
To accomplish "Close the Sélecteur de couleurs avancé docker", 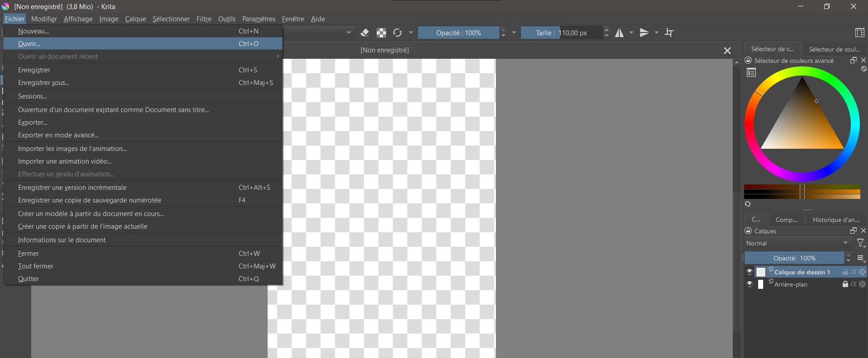I will (863, 60).
